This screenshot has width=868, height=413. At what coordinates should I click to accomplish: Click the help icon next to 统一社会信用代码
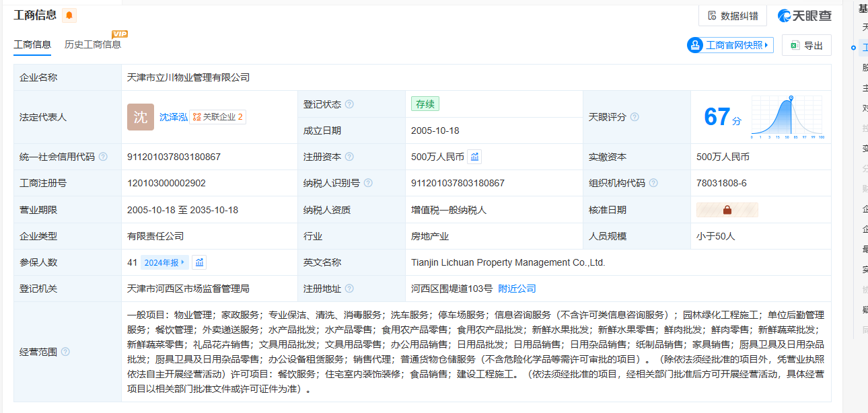coord(103,157)
